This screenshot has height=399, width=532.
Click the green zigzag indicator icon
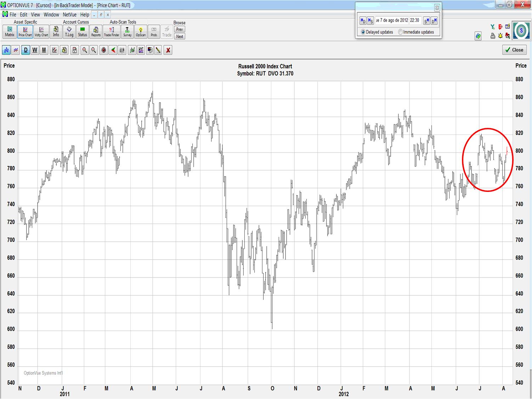132,50
